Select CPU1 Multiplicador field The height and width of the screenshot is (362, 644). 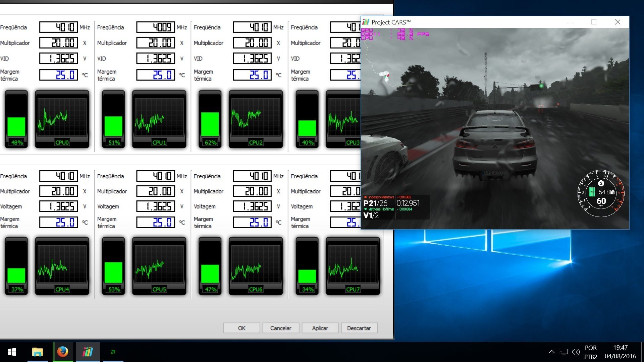coord(156,43)
